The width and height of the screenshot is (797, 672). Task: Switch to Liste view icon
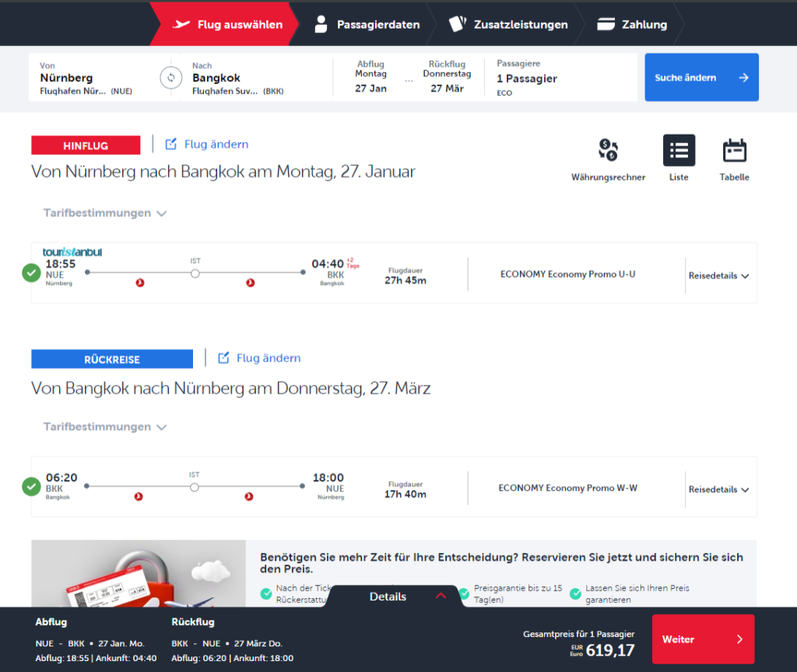679,150
